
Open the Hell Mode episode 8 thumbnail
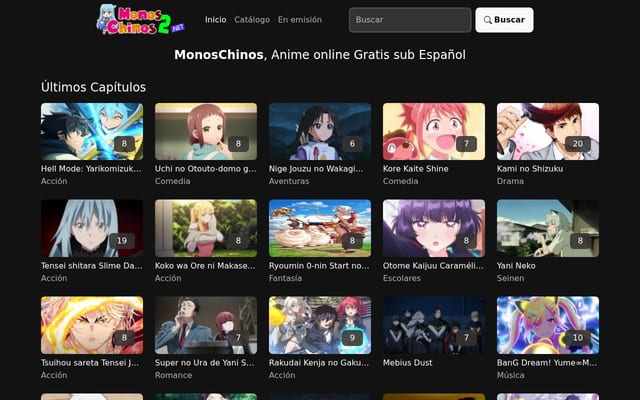(92, 131)
